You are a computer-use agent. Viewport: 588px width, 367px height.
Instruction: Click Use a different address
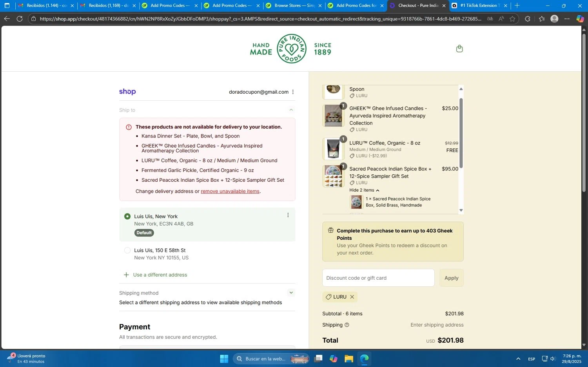point(155,275)
